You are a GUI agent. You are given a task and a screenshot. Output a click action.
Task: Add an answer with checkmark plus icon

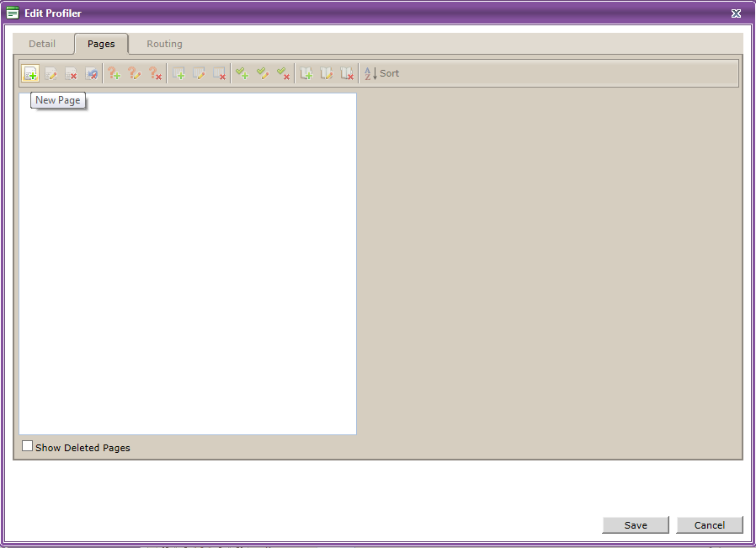[x=242, y=73]
